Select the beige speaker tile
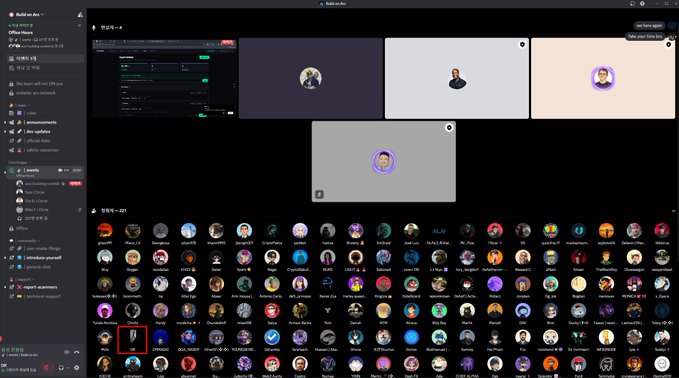The image size is (679, 378). 603,78
